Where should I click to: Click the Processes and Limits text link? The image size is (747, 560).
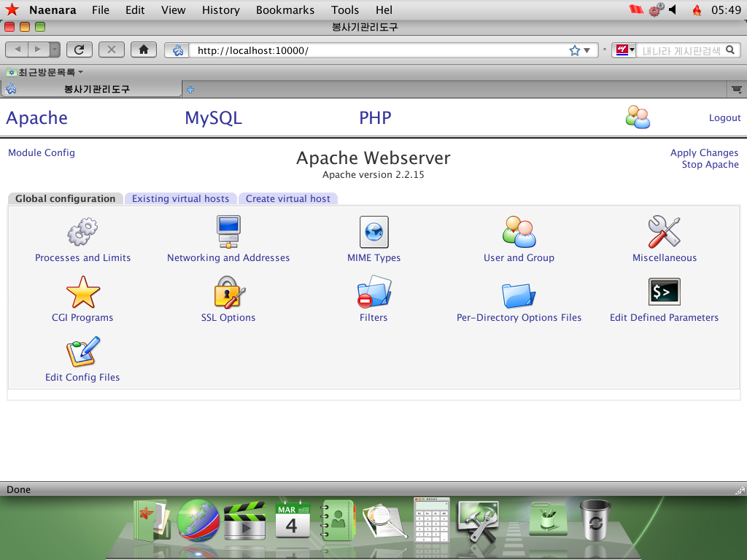(83, 257)
